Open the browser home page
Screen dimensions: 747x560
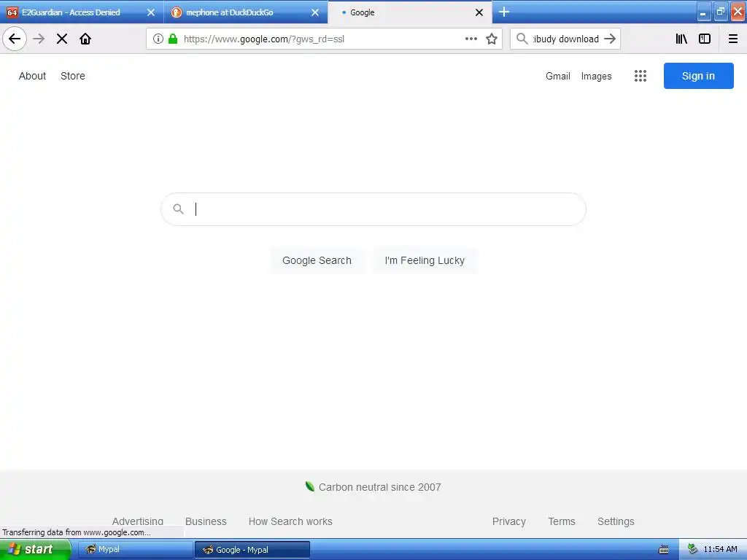click(x=85, y=39)
